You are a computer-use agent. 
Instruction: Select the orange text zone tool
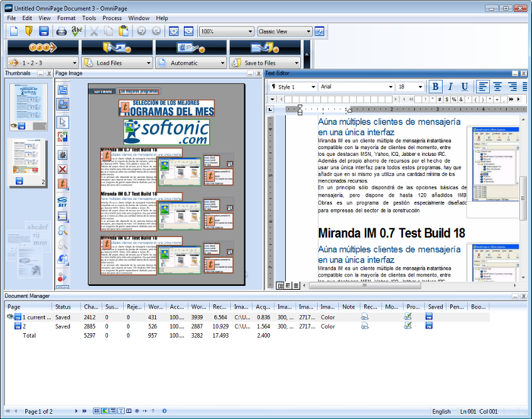point(63,184)
